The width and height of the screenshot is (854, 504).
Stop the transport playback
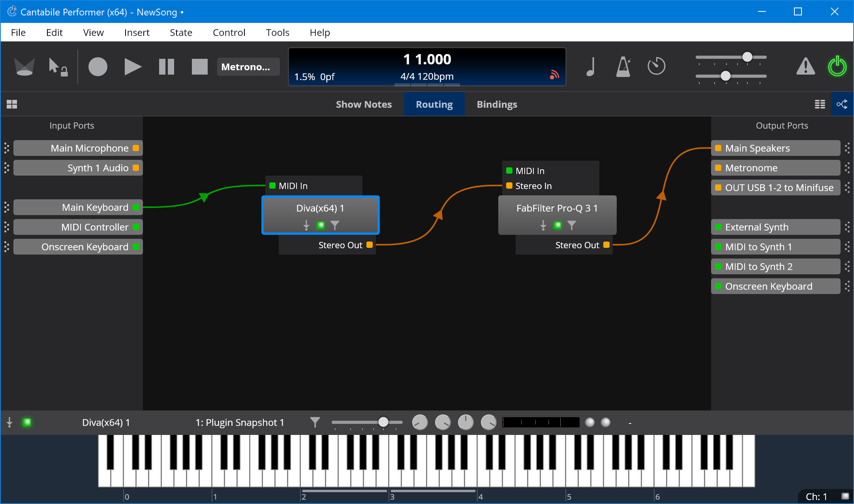(199, 67)
